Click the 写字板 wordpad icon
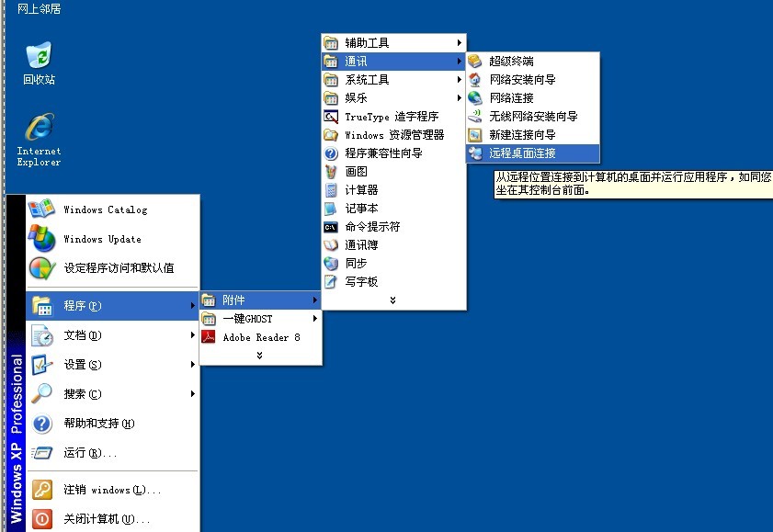 tap(330, 282)
